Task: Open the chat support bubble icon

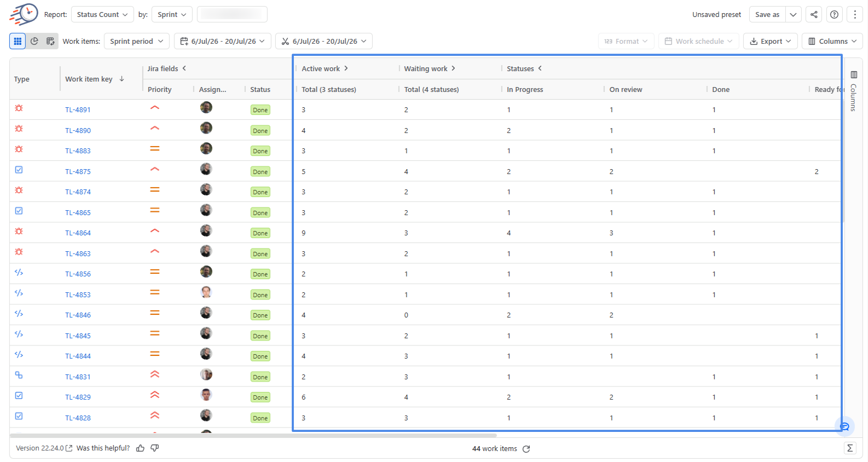Action: pos(844,426)
